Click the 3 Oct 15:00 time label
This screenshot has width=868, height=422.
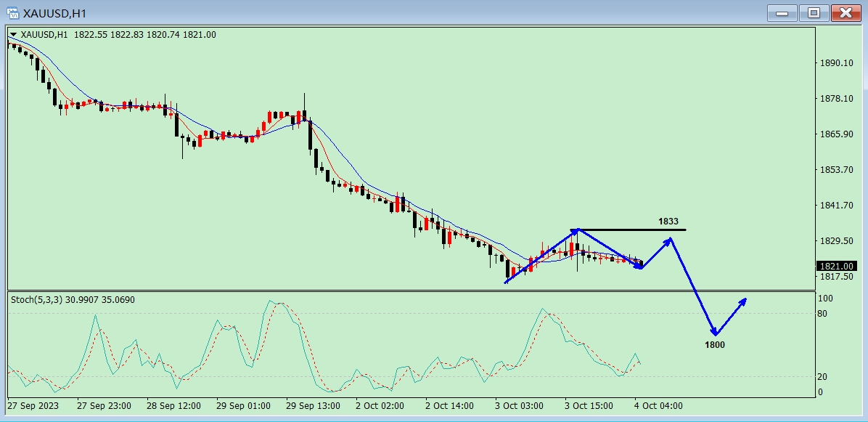pos(589,406)
